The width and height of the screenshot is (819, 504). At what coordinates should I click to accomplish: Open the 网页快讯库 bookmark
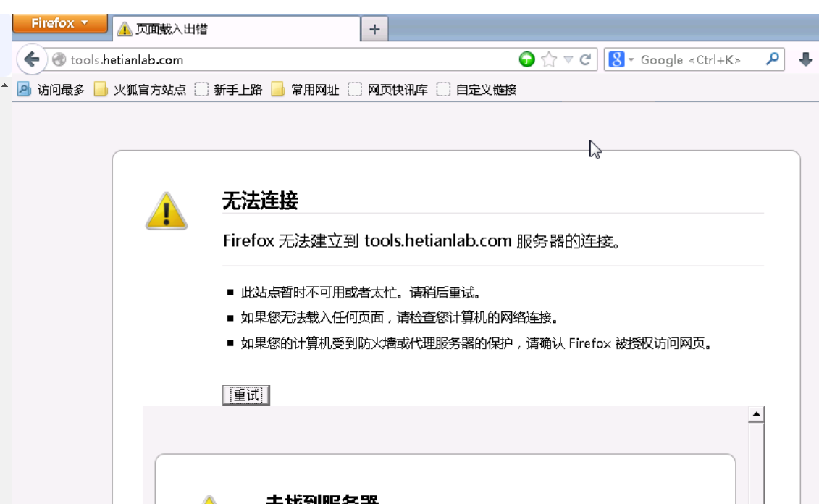(387, 90)
